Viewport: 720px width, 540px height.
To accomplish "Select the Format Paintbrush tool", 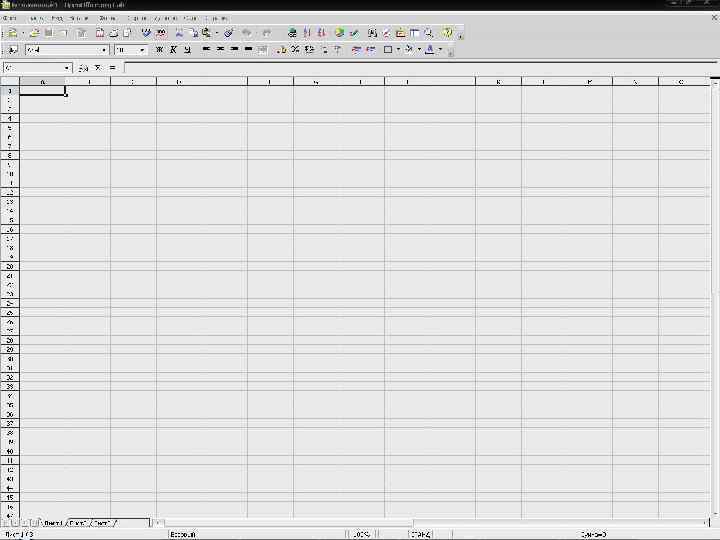I will coord(229,33).
